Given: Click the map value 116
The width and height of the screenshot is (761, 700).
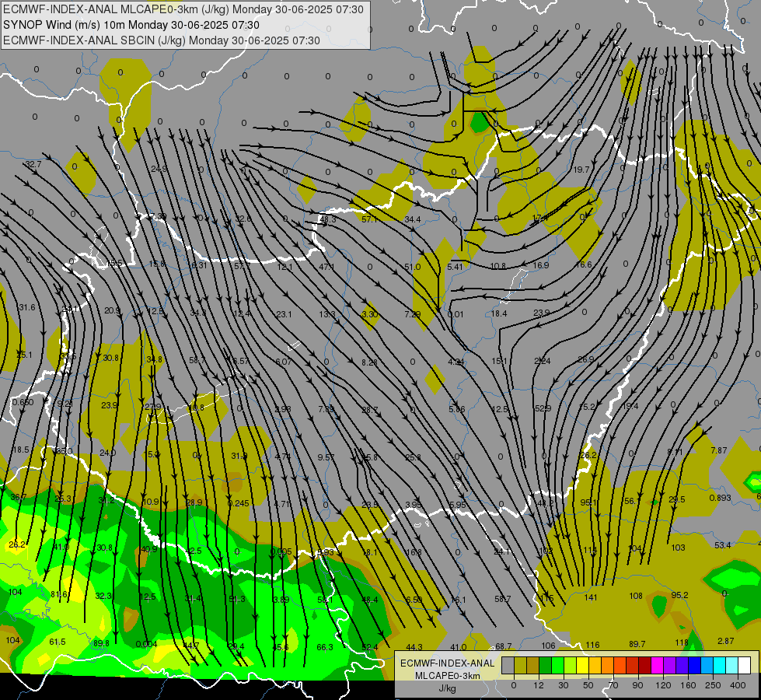Looking at the screenshot, I should pos(592,645).
